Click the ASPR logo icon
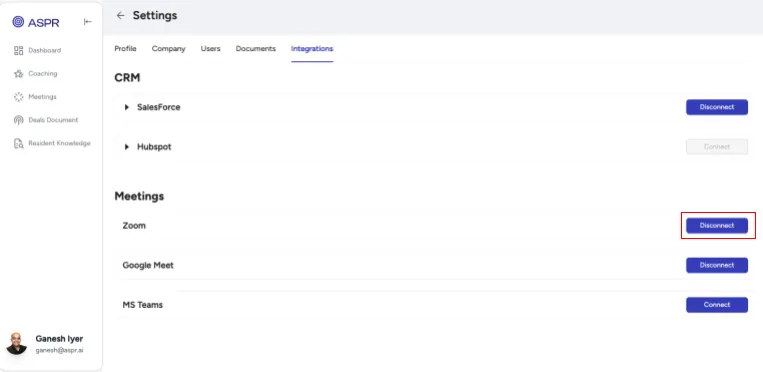 point(18,22)
